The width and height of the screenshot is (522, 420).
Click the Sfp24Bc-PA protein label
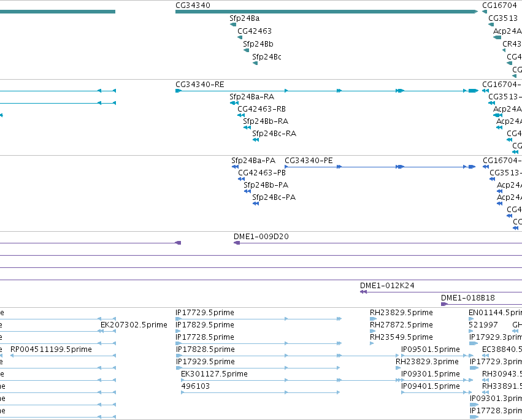[274, 197]
